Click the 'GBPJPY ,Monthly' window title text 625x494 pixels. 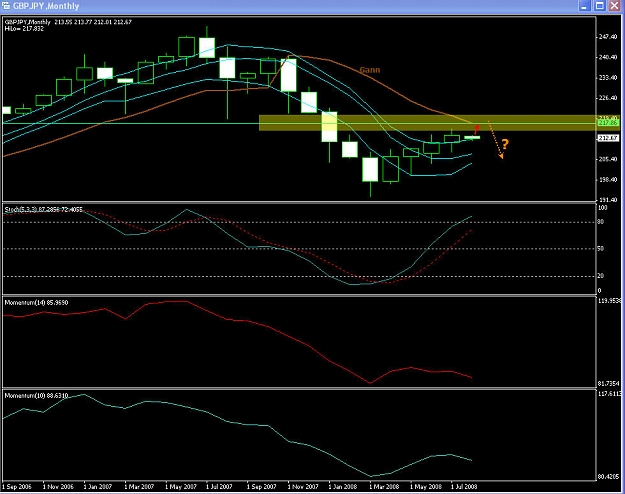point(46,6)
